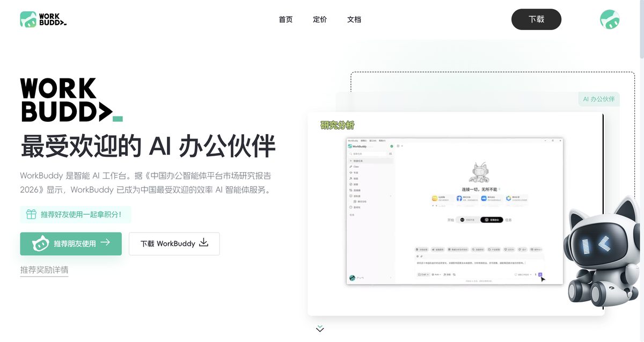Click the 研究分析 title in the preview
Screen dimensions: 644x342
coord(337,126)
